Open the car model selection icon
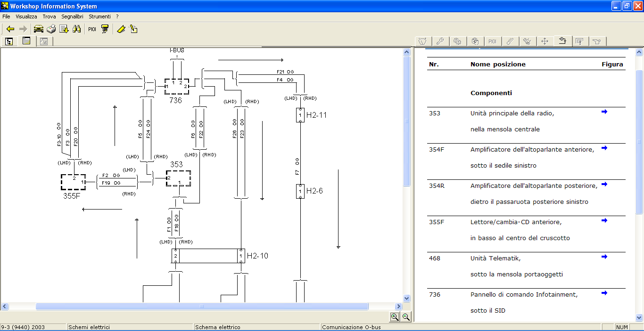644x331 pixels. pos(39,29)
